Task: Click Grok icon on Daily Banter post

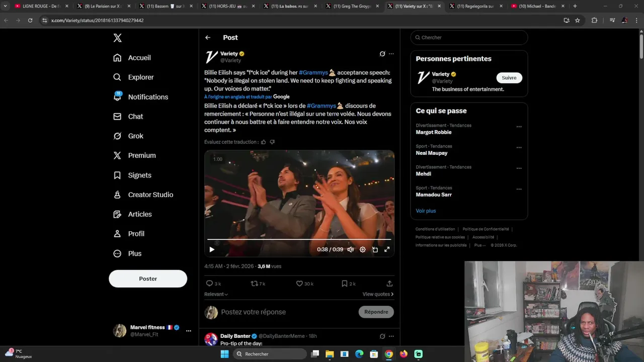Action: coord(382,336)
